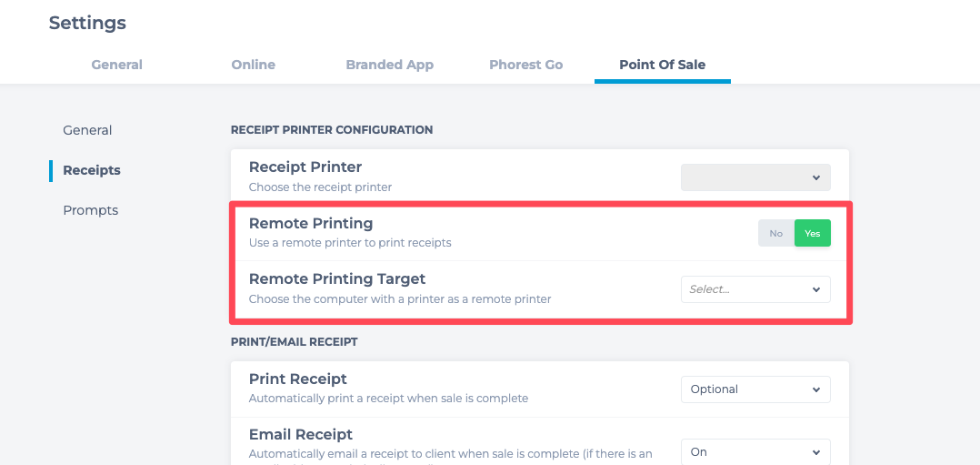Set Remote Printing to No

(775, 234)
